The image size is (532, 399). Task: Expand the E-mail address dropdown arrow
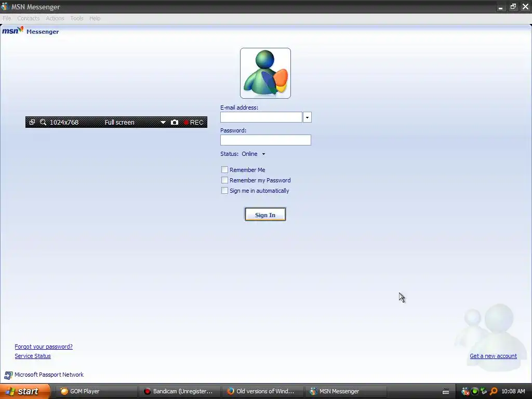coord(307,117)
